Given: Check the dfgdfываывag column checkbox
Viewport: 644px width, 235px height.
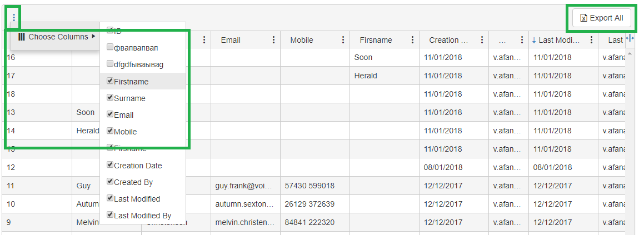Looking at the screenshot, I should pyautogui.click(x=110, y=64).
